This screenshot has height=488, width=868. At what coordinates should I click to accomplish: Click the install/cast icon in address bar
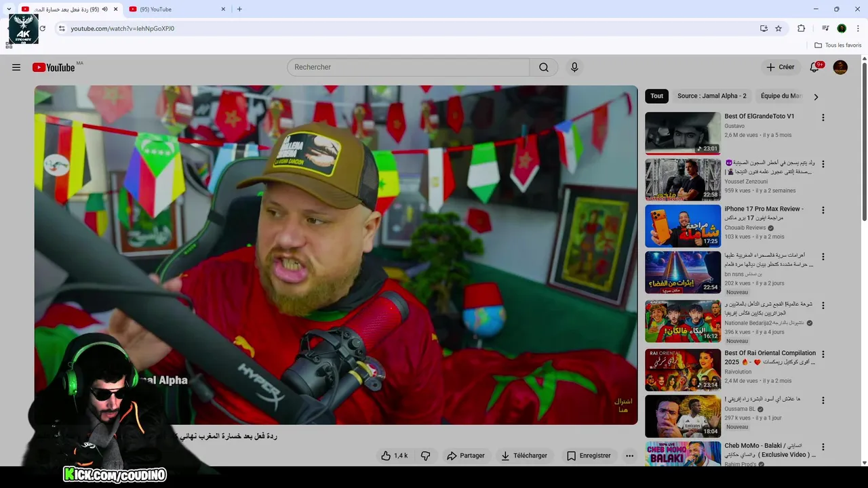(x=764, y=28)
